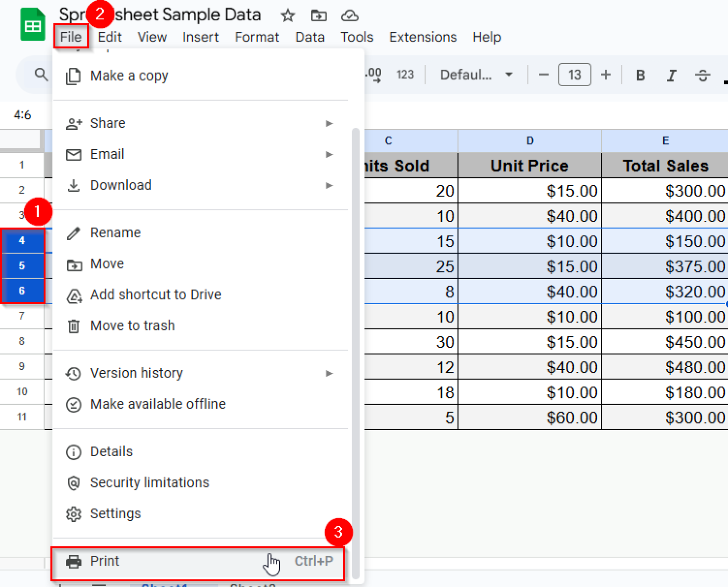Star the spreadsheet with the star icon
This screenshot has width=728, height=587.
(x=287, y=16)
